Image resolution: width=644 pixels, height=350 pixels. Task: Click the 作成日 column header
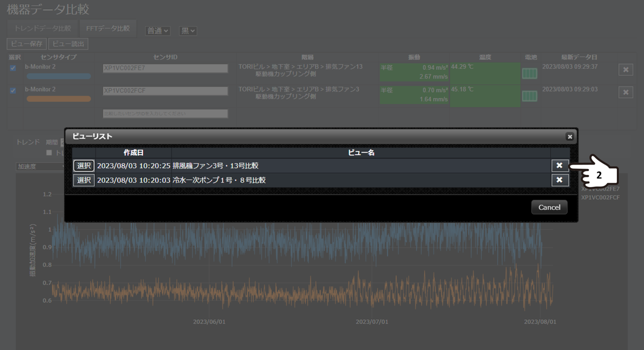click(x=133, y=153)
